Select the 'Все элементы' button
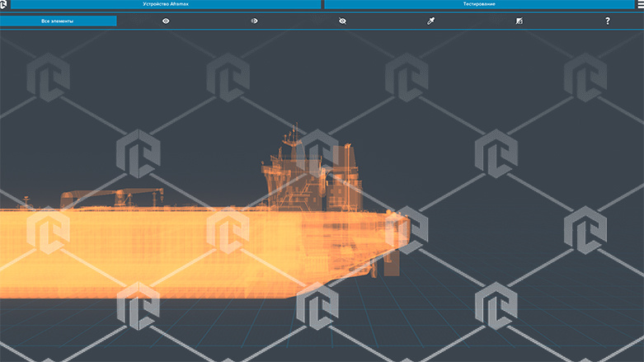644x362 pixels. pyautogui.click(x=58, y=21)
